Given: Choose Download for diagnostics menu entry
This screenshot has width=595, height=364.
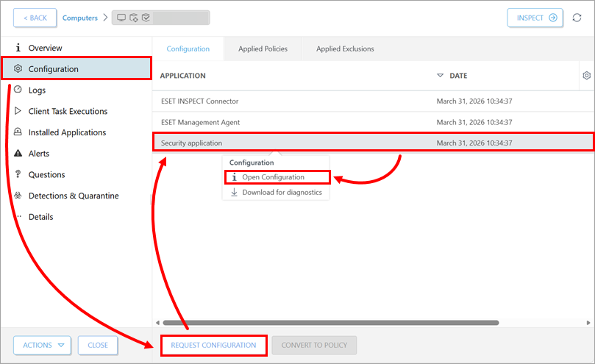Looking at the screenshot, I should pos(282,193).
